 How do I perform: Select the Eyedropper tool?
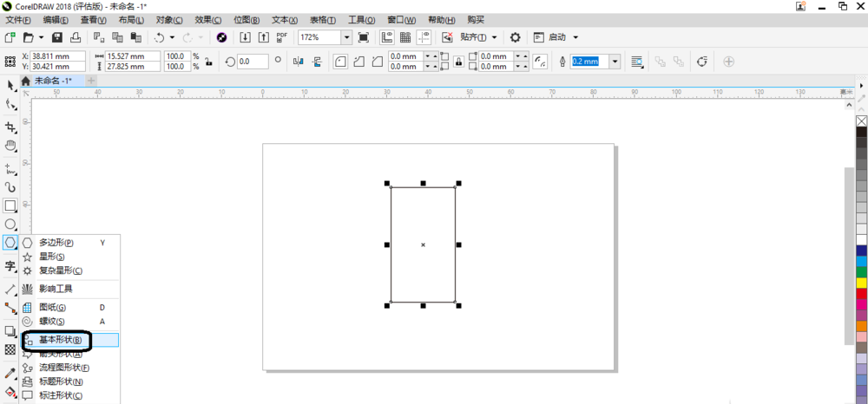pyautogui.click(x=10, y=373)
